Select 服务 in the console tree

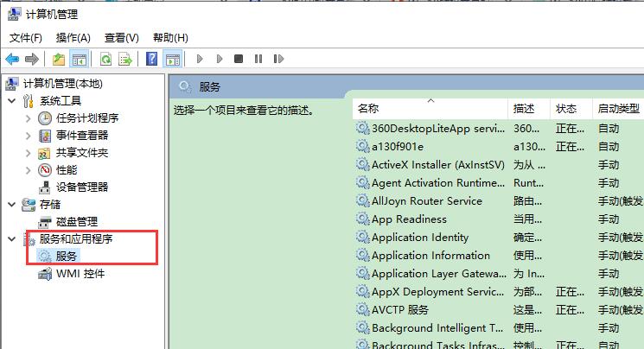pyautogui.click(x=66, y=257)
